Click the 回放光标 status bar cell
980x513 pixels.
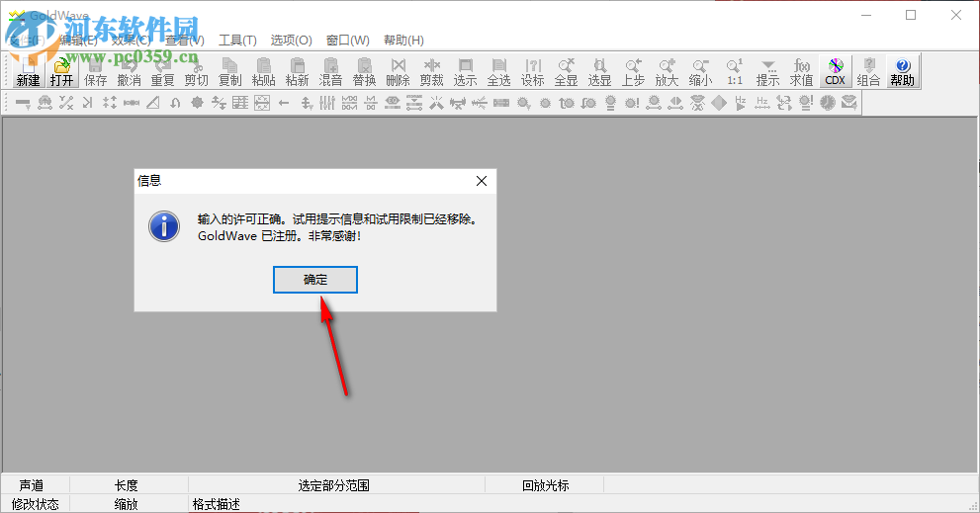(546, 485)
